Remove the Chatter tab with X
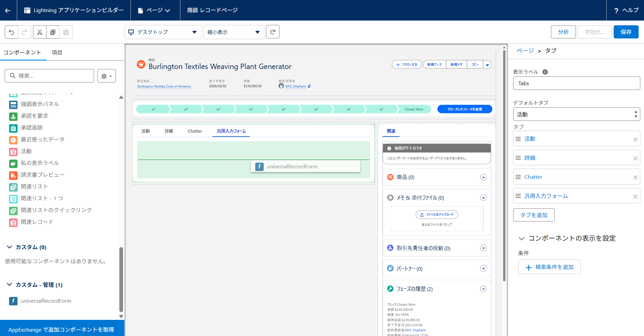This screenshot has height=336, width=644. 635,177
